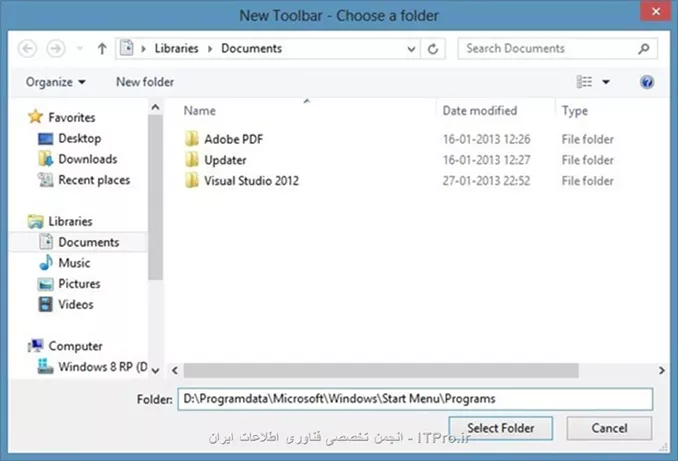Open the Help button

pos(647,82)
